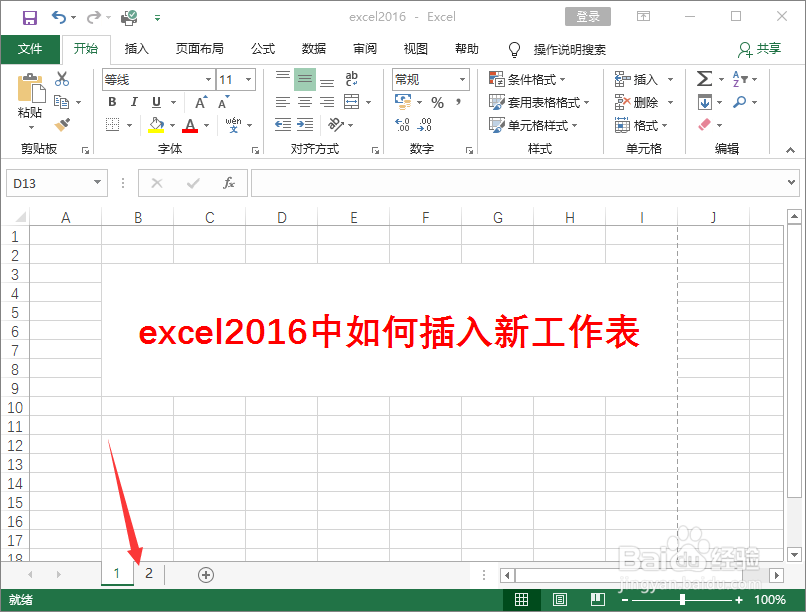Viewport: 806px width, 612px height.
Task: Toggle middle align button
Action: coord(305,79)
